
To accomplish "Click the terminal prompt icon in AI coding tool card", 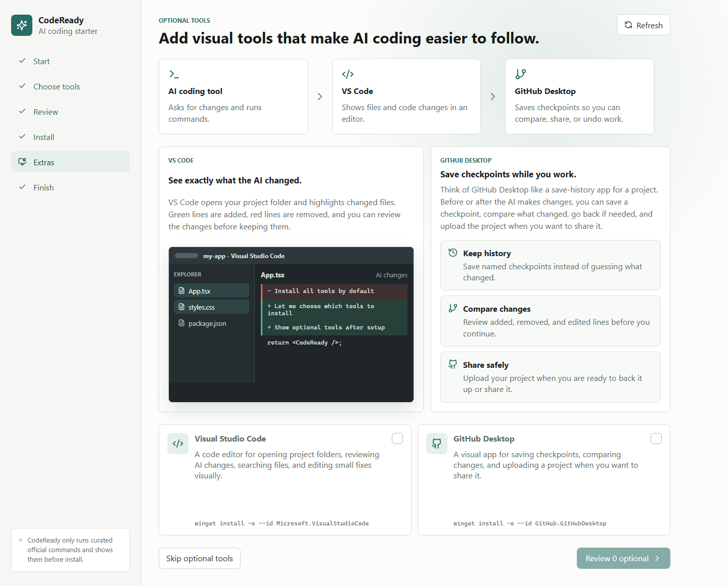I will (x=174, y=74).
